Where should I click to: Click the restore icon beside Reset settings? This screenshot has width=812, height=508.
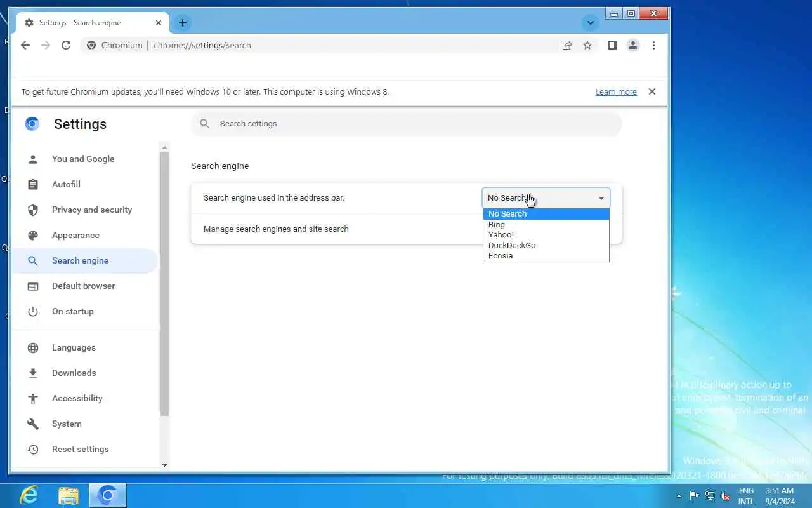pos(33,449)
